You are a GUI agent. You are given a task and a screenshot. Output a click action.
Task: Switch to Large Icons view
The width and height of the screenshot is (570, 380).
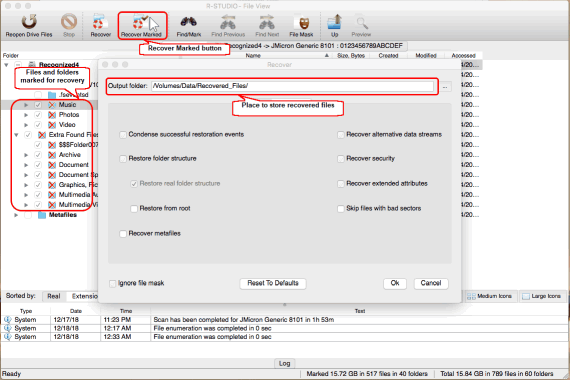[x=542, y=296]
